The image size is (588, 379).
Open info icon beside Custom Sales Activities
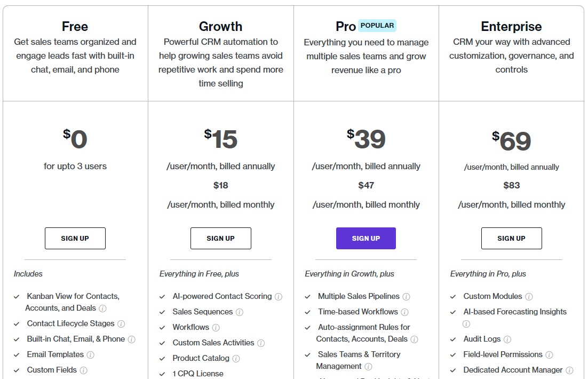[x=261, y=343]
